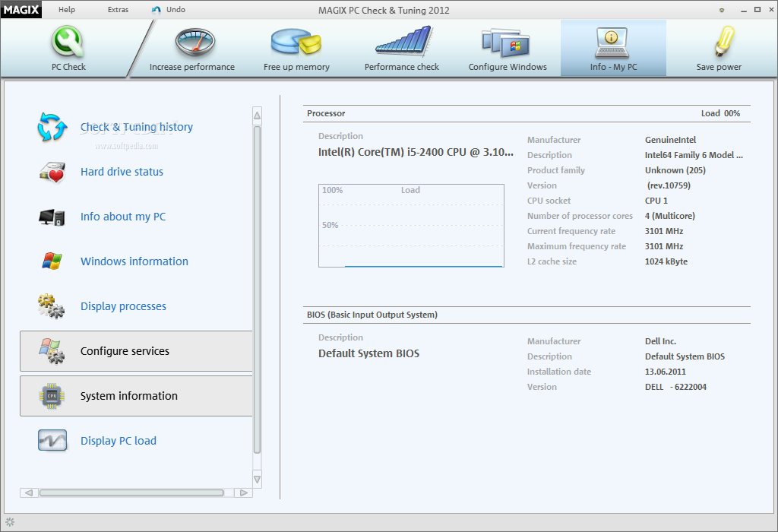Click the Undo arrow icon
Image resolution: width=778 pixels, height=532 pixels.
157,10
